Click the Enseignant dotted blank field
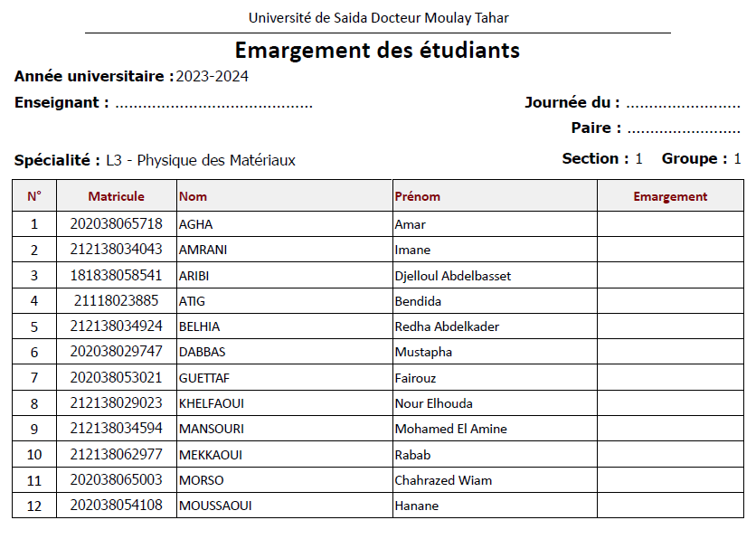 click(213, 104)
